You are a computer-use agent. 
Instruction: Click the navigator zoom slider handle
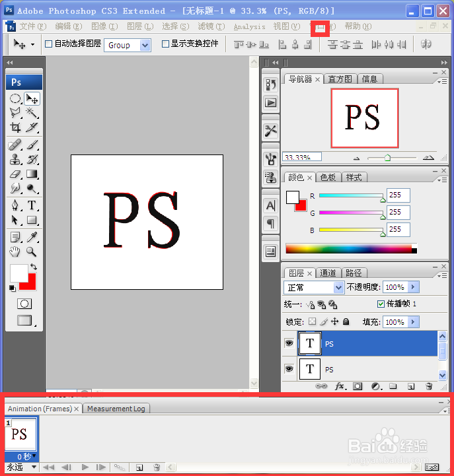387,158
